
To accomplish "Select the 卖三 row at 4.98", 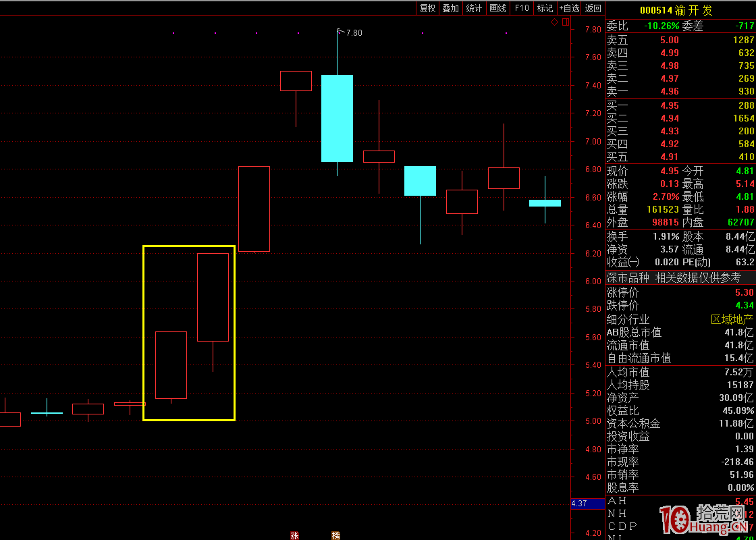I will point(680,65).
